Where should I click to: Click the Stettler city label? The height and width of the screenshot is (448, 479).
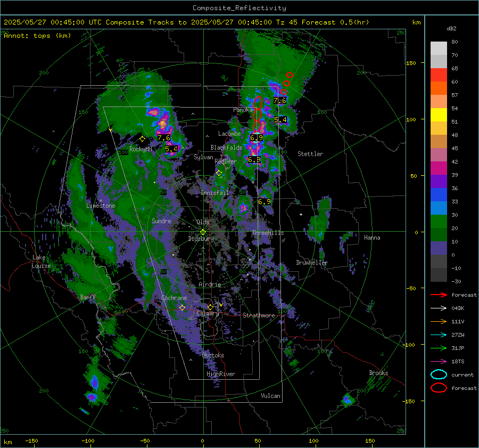[x=310, y=154]
